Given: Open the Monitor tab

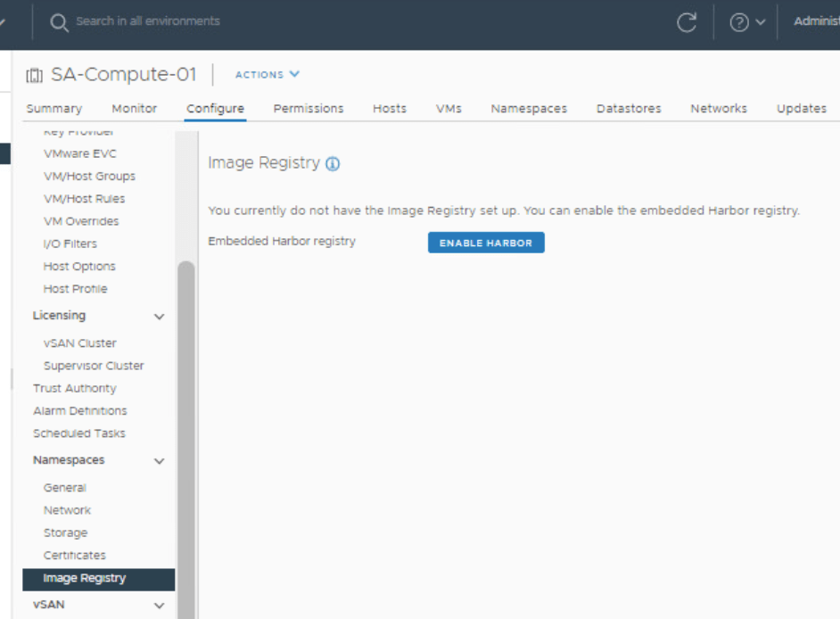Looking at the screenshot, I should 135,109.
